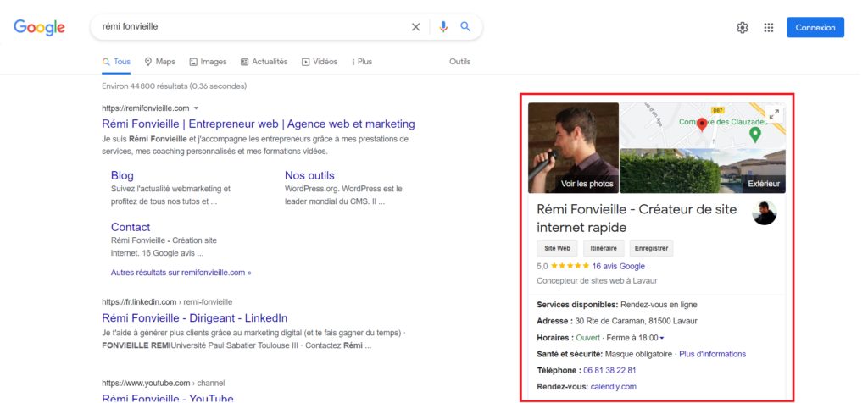Open the round profile avatar in panel

coord(765,213)
